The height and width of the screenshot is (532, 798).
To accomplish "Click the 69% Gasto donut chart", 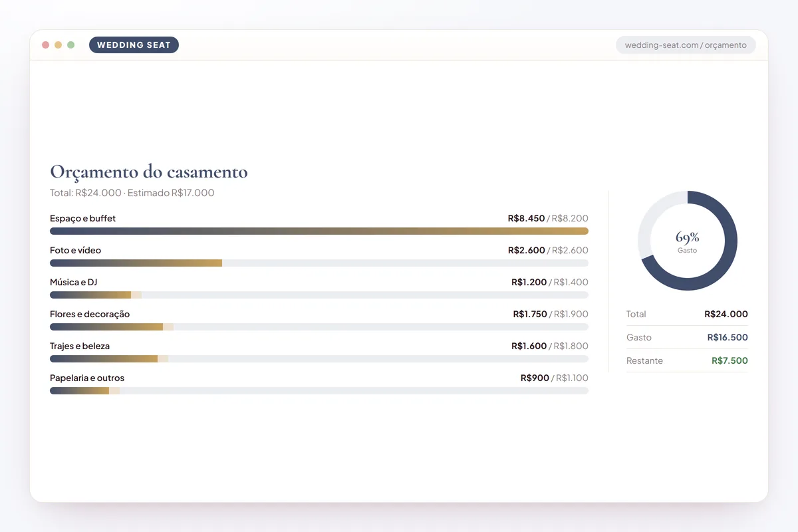I will pyautogui.click(x=688, y=241).
